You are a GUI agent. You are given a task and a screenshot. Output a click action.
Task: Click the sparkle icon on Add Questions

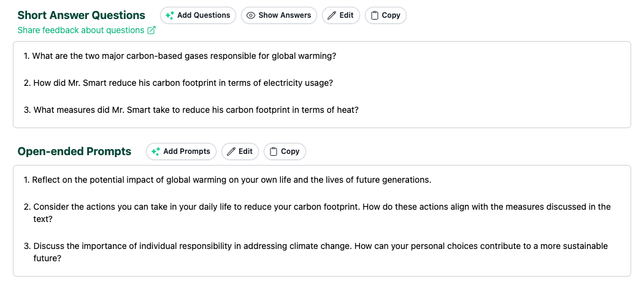pos(169,15)
